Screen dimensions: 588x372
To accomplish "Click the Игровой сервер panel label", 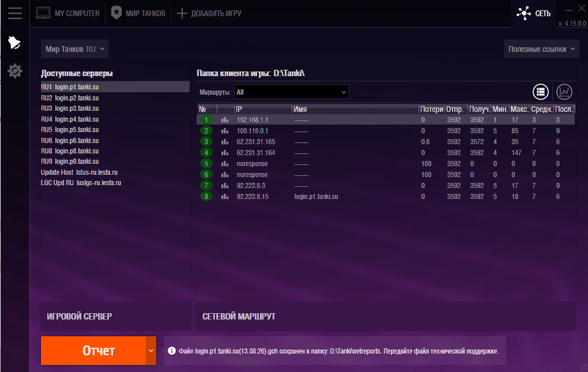I will pos(79,317).
